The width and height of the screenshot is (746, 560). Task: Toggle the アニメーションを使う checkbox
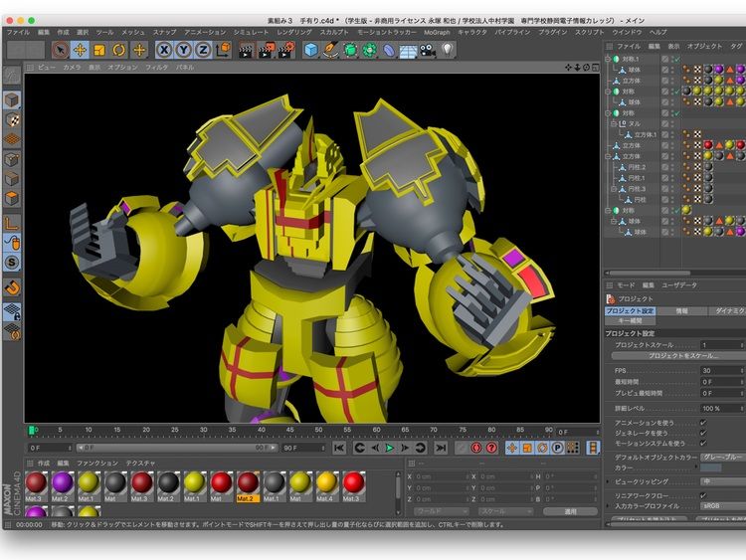703,423
